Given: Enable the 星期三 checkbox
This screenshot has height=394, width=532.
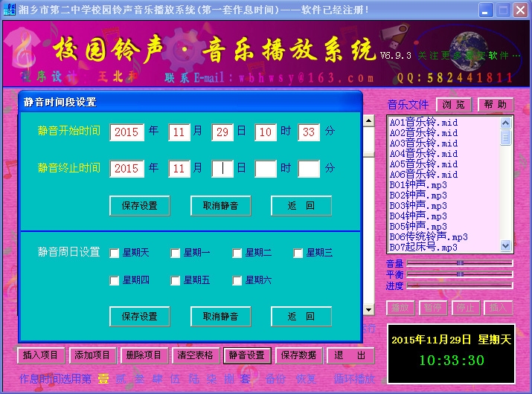Looking at the screenshot, I should pos(298,253).
